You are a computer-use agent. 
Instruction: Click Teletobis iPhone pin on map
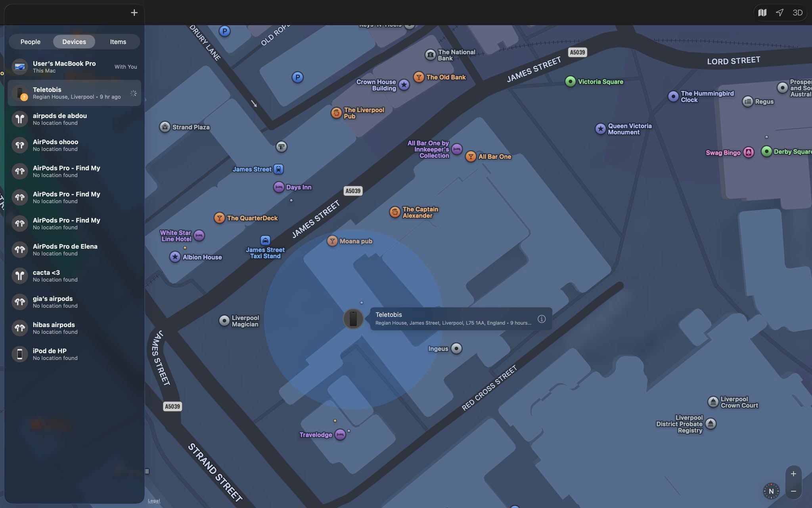pyautogui.click(x=353, y=319)
